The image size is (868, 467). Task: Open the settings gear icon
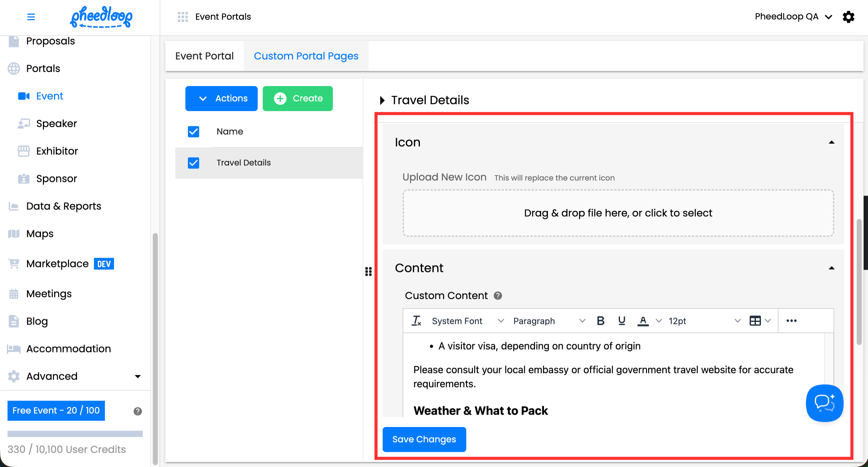point(848,17)
